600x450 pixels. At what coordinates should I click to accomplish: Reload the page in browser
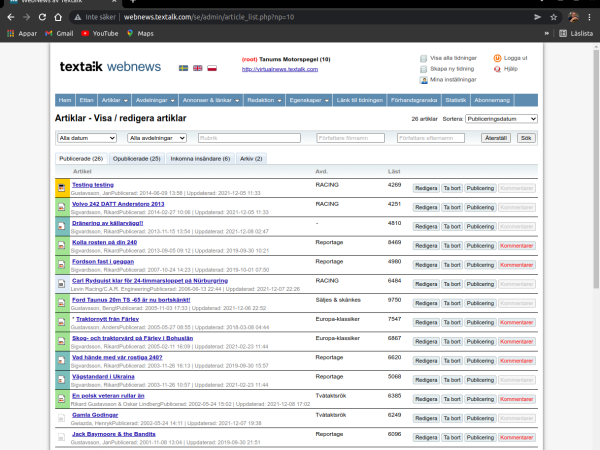(42, 17)
